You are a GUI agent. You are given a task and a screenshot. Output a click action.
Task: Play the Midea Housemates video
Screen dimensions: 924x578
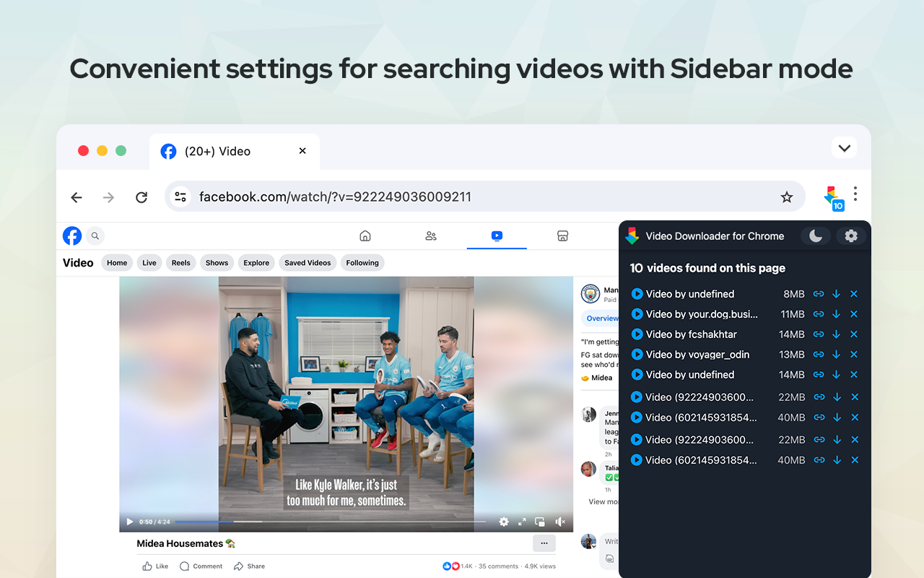coord(130,522)
